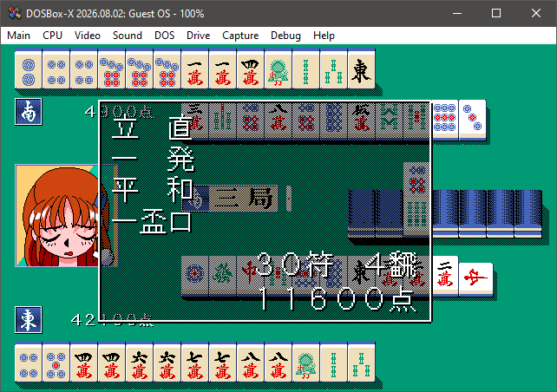Viewport: 557px width, 392px height.
Task: Click the 一発 yaku text
Action: (153, 159)
